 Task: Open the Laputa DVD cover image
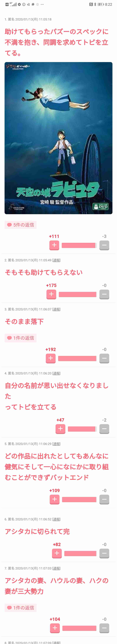[x=58, y=138]
